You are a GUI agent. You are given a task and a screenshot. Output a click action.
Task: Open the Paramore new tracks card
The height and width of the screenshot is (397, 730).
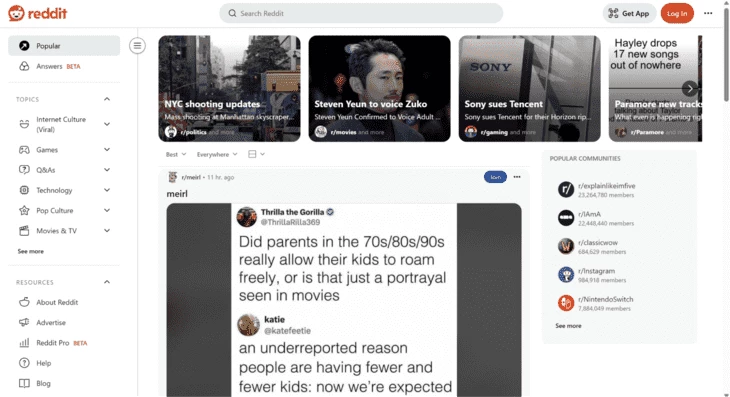click(x=656, y=88)
